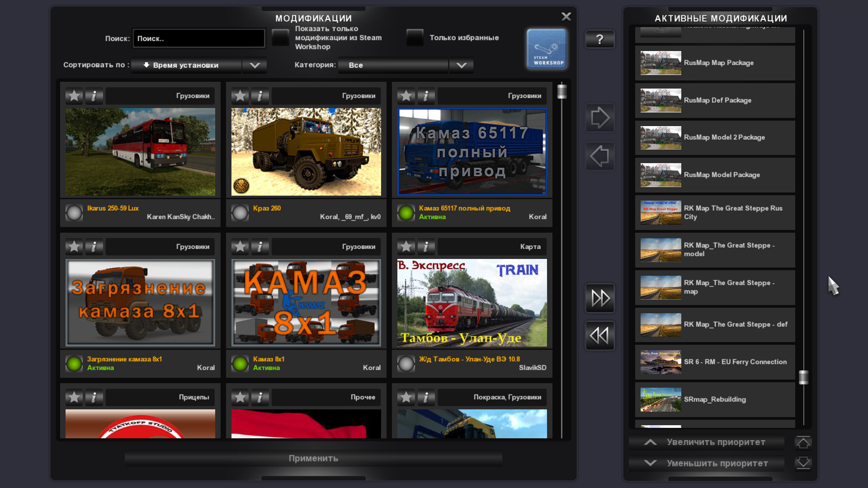868x488 pixels.
Task: Select Краз 260 truck thumbnail
Action: (306, 152)
